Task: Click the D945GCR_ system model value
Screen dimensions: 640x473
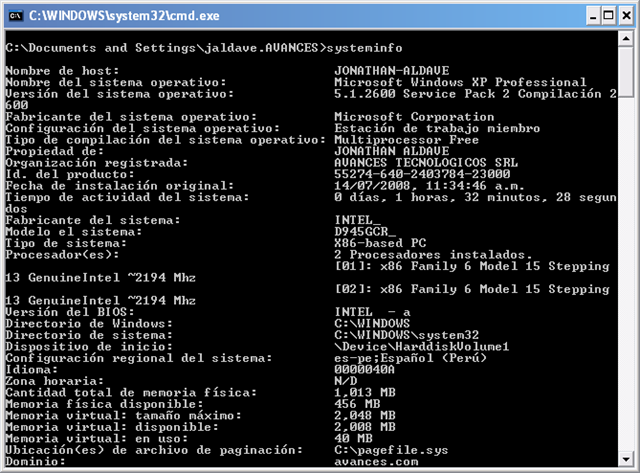Action: click(365, 232)
